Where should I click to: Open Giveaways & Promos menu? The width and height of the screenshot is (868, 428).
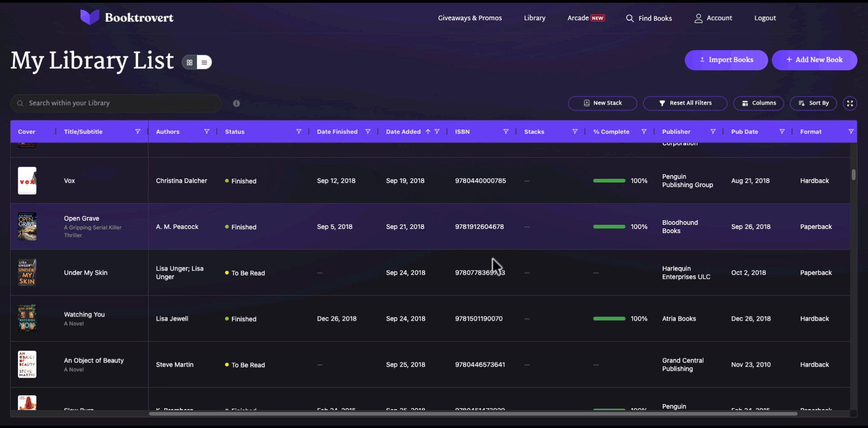pos(470,18)
